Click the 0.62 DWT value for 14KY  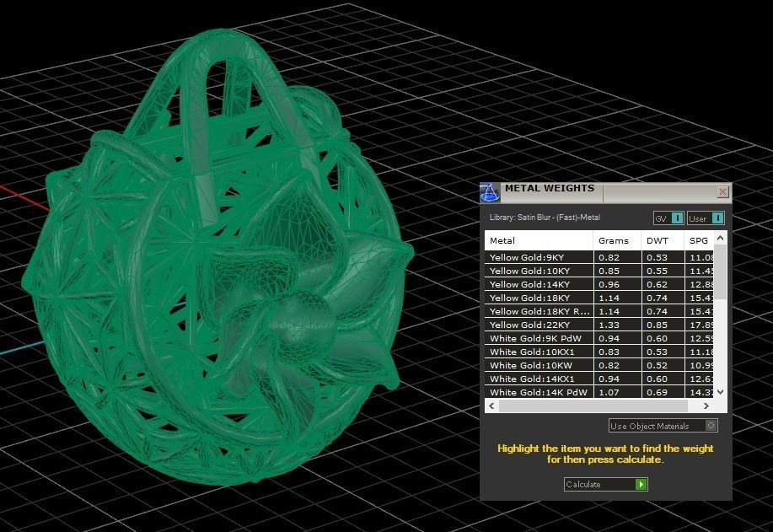coord(658,284)
